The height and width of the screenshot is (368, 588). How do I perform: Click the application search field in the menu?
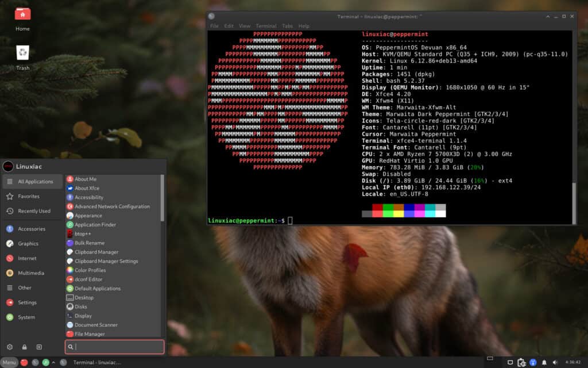pos(115,347)
